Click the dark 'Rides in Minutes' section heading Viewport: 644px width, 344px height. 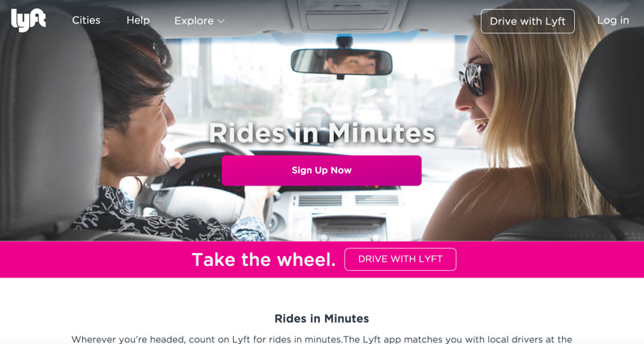pos(322,319)
